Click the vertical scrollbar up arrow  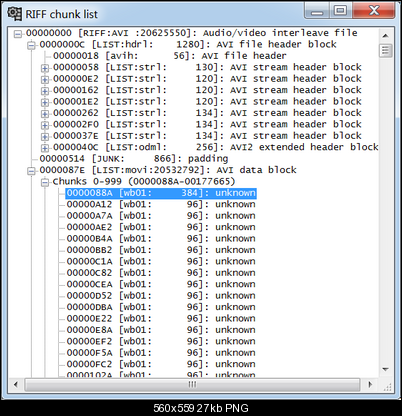(385, 35)
